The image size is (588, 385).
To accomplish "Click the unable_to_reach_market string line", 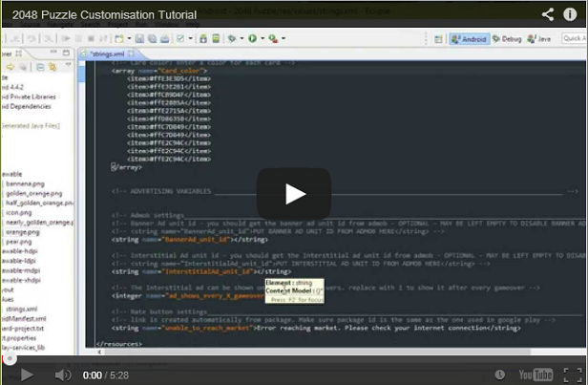I will point(316,328).
